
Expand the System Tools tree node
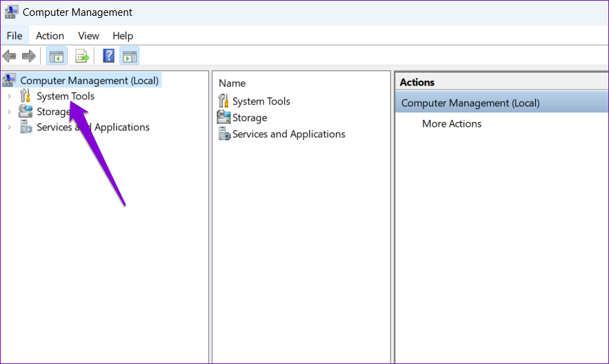point(10,97)
